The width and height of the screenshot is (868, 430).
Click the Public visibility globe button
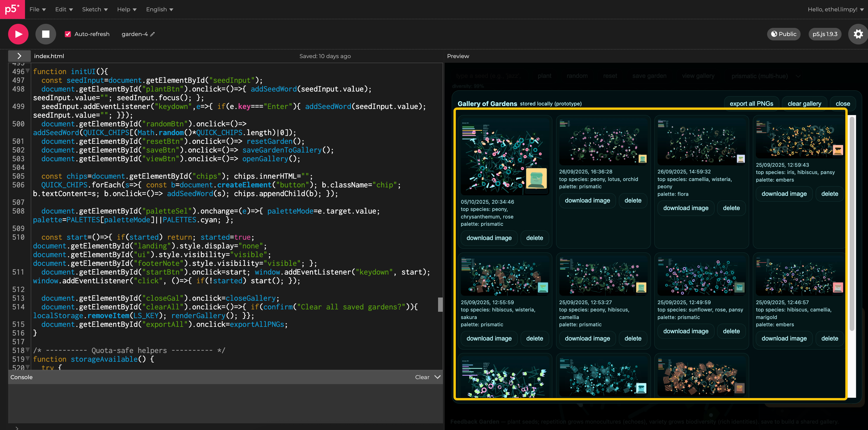(783, 34)
